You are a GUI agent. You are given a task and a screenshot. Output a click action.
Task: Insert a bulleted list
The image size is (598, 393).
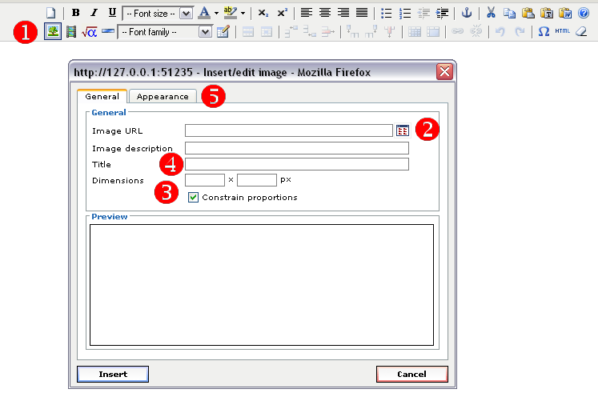(386, 13)
